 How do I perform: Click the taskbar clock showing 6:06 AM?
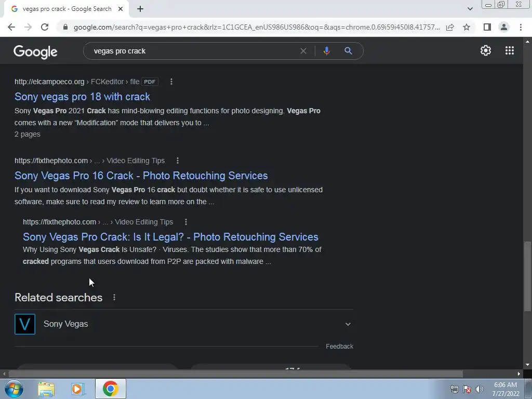tap(506, 389)
